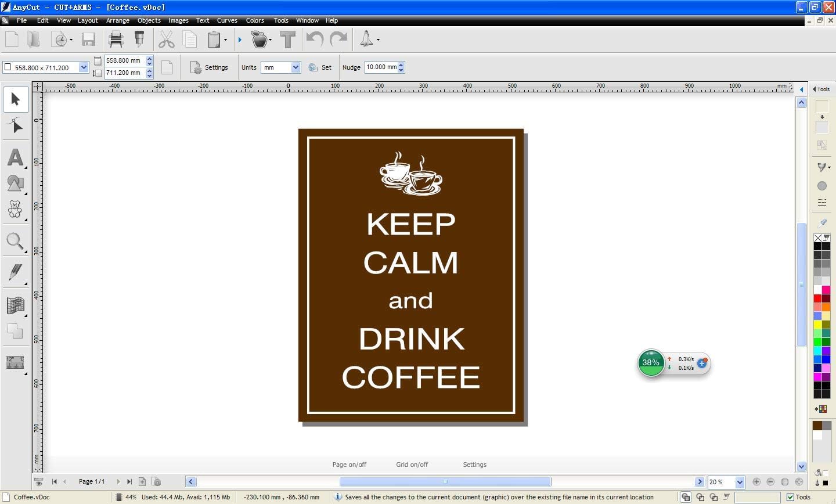The width and height of the screenshot is (836, 504).
Task: Open the Colors menu
Action: point(255,20)
